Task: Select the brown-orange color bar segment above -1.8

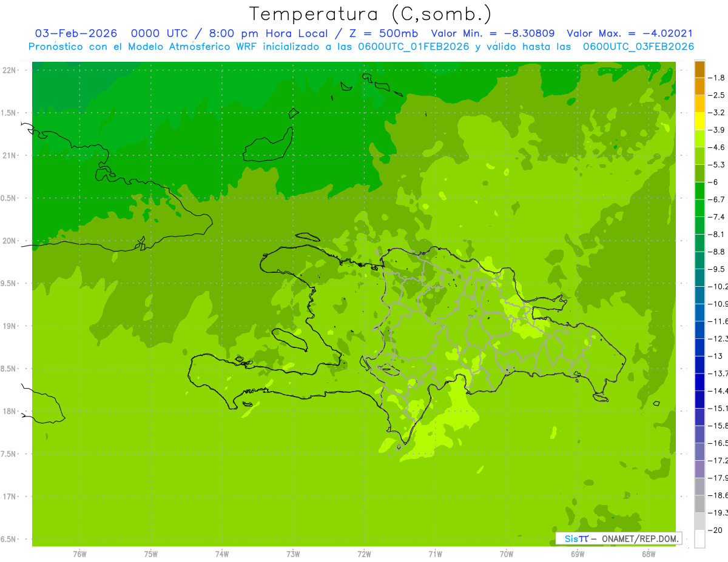Action: coord(699,69)
